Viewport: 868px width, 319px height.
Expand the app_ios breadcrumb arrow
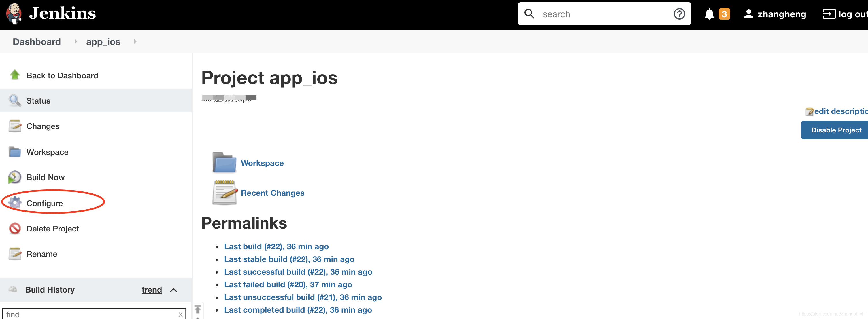(x=135, y=41)
